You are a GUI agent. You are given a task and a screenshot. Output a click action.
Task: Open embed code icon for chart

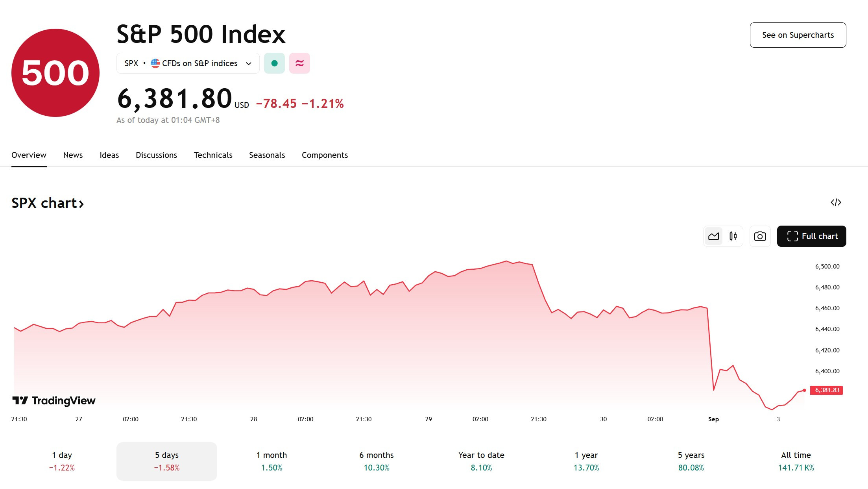pyautogui.click(x=836, y=202)
